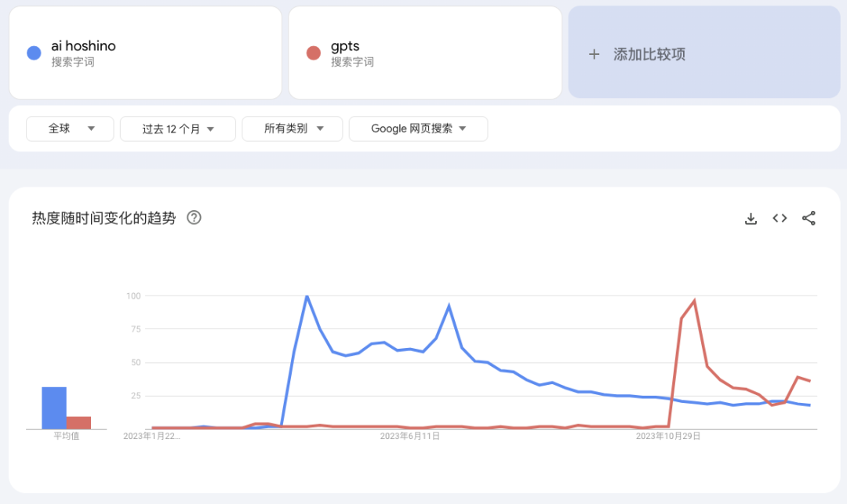Click the 2023年10月29日 axis date label

[x=667, y=436]
